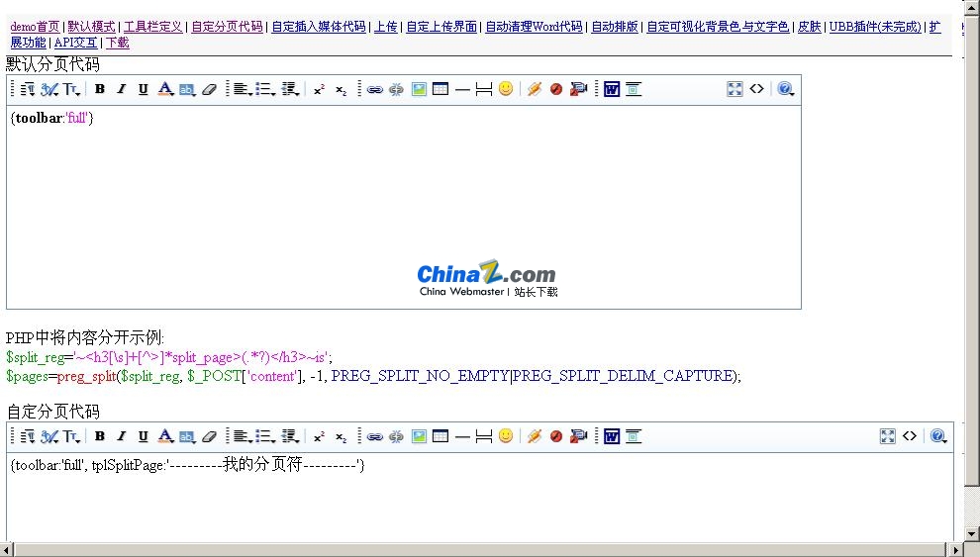Screen dimensions: 980x557
Task: Insert horizontal rule in default editor
Action: 462,89
